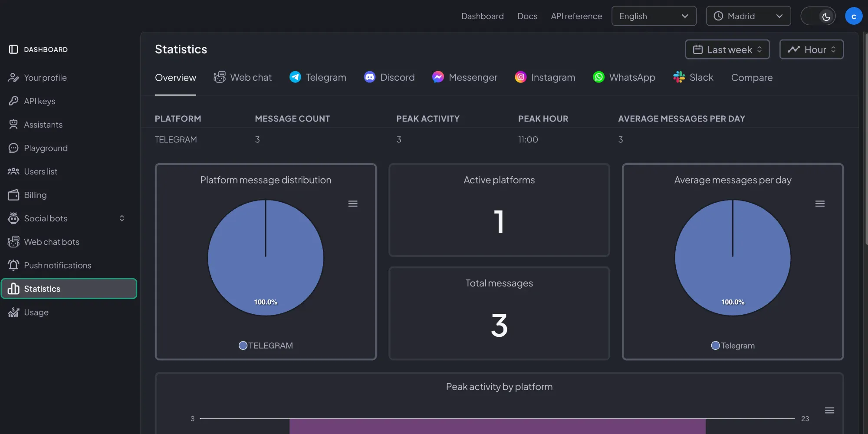
Task: Select Statistics in the sidebar
Action: 69,289
